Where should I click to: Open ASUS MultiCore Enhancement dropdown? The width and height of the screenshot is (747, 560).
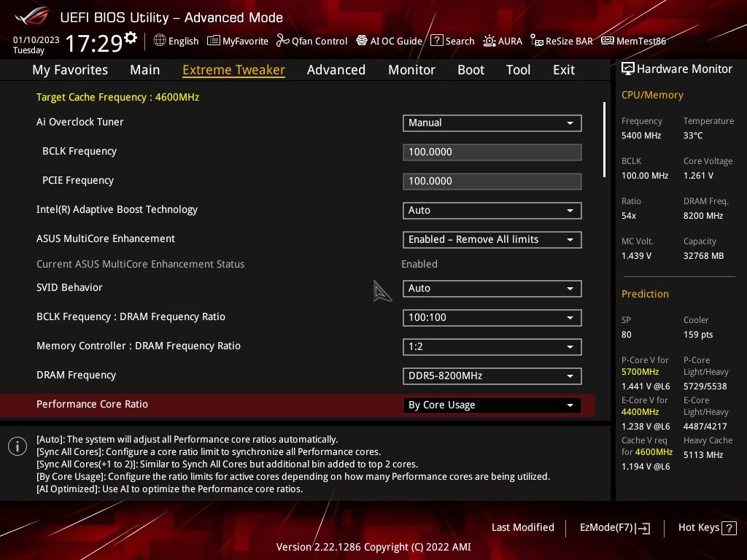tap(492, 239)
